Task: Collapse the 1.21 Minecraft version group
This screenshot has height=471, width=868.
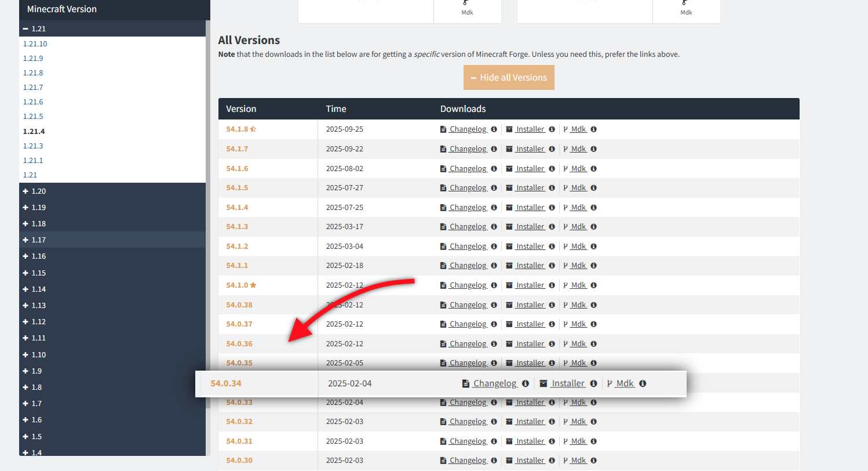Action: click(x=26, y=28)
